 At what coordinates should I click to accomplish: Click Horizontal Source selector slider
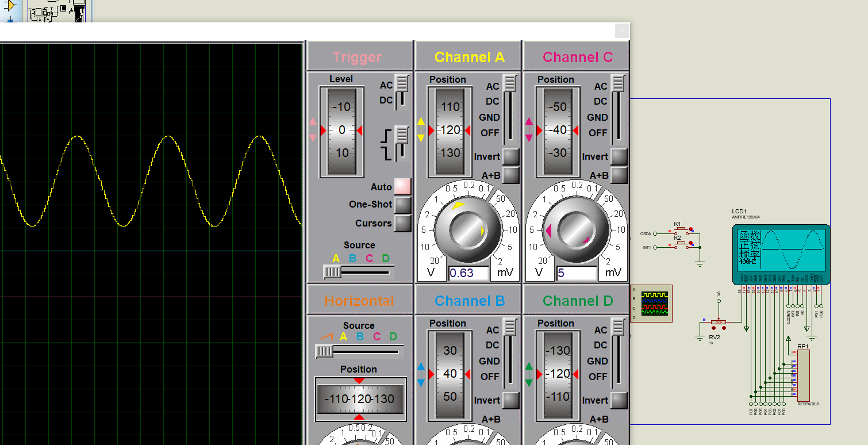[x=359, y=351]
